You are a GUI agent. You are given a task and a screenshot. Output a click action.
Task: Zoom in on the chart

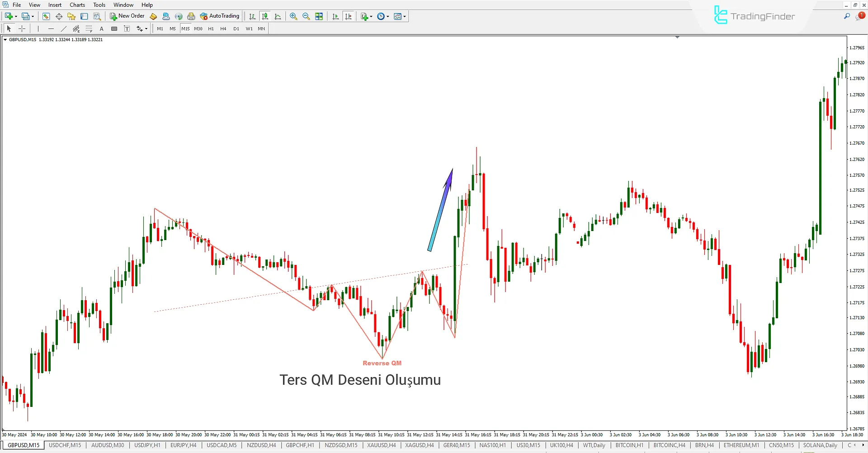pos(293,16)
